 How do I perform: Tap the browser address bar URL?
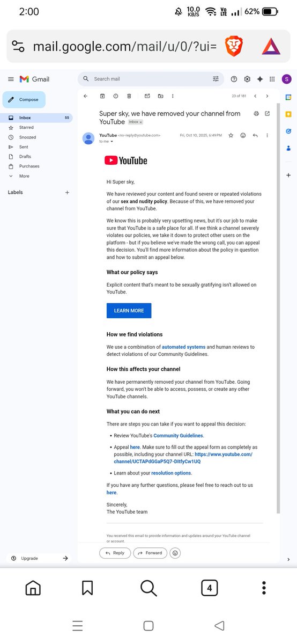coord(124,46)
